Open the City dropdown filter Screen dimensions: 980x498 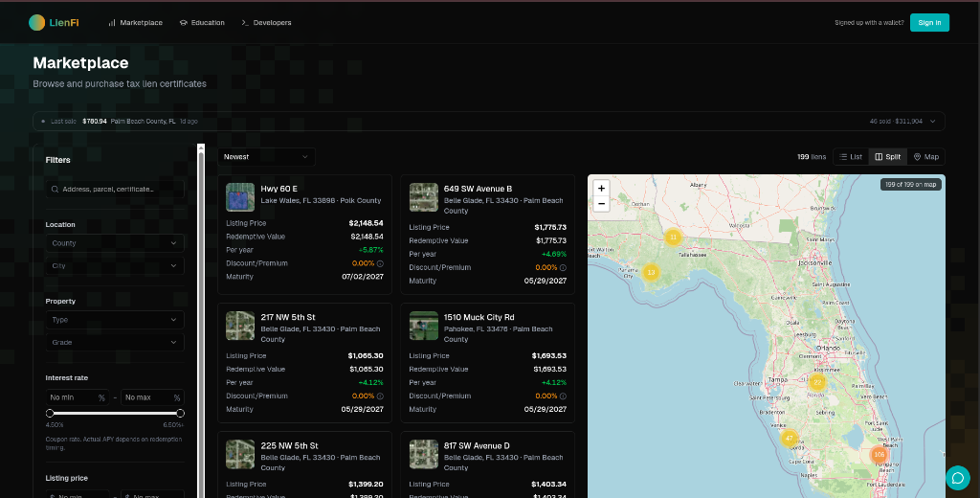[x=115, y=266]
